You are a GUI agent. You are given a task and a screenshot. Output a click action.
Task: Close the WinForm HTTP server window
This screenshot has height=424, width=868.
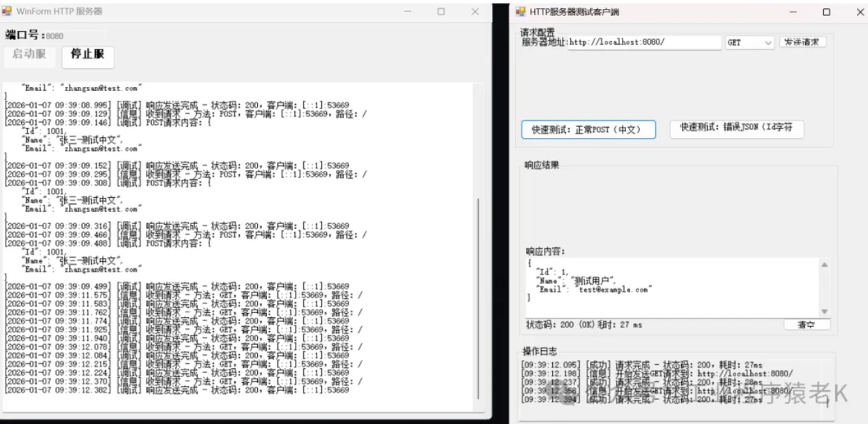(x=475, y=12)
